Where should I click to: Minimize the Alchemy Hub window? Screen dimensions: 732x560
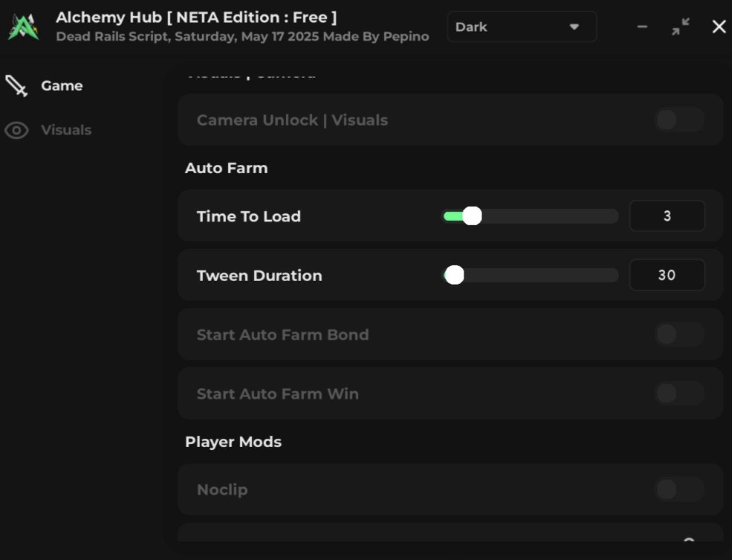[642, 27]
